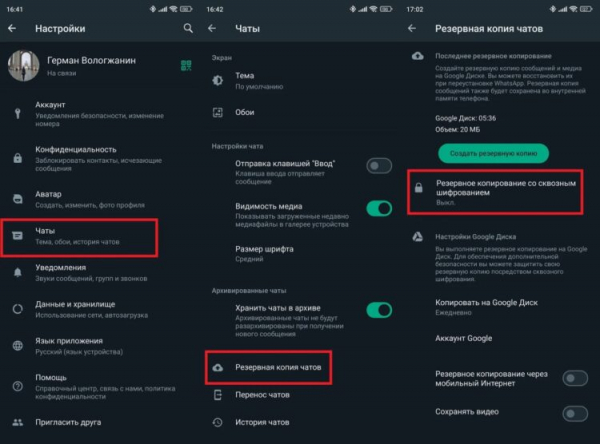Tap back arrow on Настройки screen

coord(12,28)
